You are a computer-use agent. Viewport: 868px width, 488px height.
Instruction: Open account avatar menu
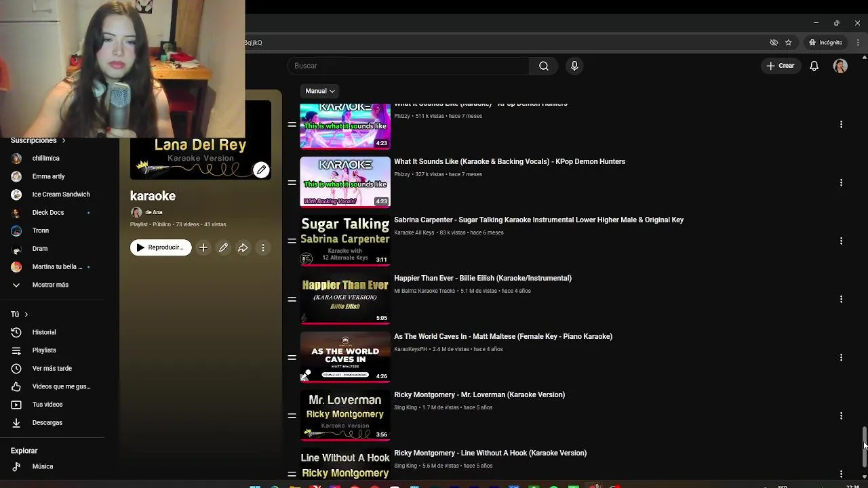pyautogui.click(x=840, y=66)
